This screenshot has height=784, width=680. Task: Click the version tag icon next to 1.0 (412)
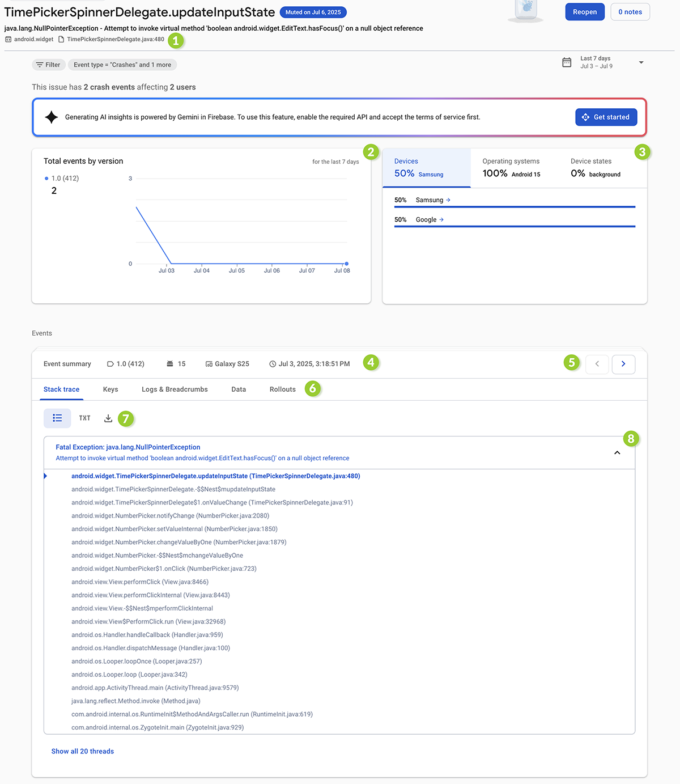(x=111, y=364)
